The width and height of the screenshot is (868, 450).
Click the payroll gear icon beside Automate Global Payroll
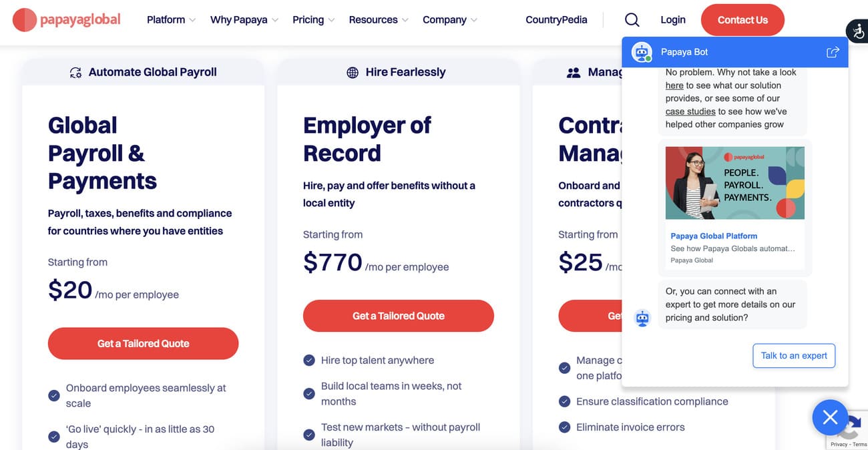tap(76, 73)
